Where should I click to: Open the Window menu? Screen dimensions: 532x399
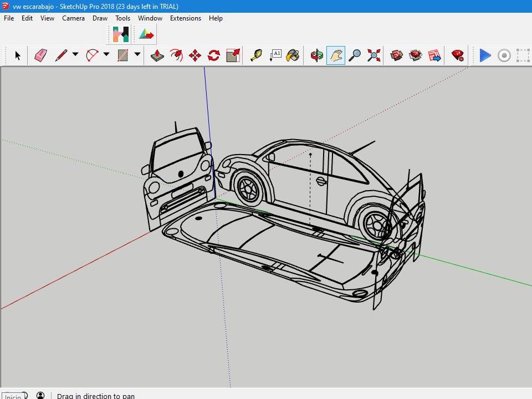[150, 18]
